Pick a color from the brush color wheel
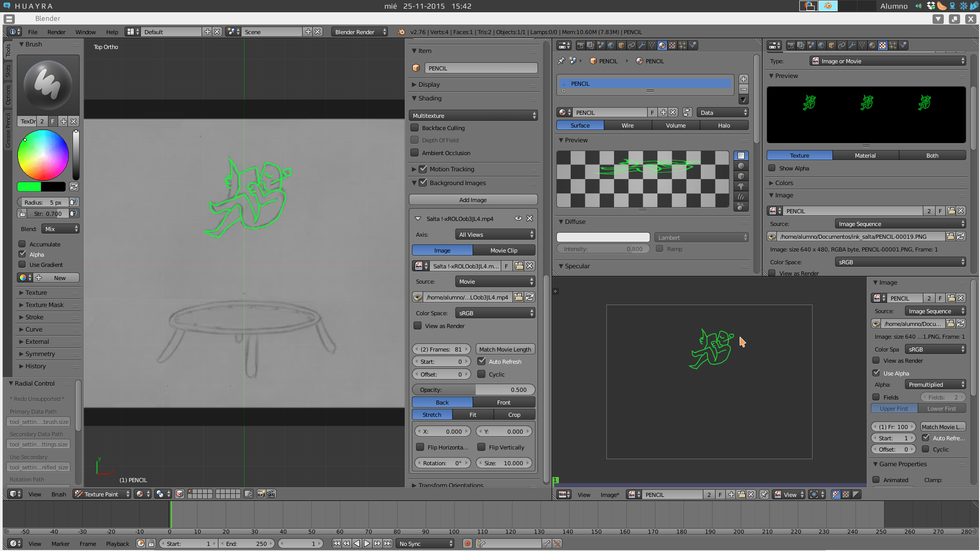980x551 pixels. coord(43,155)
